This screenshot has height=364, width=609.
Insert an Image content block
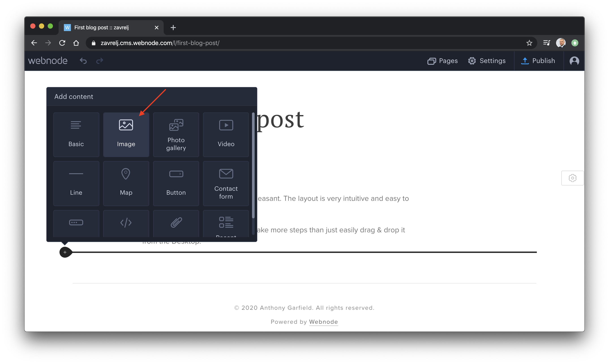pos(126,135)
